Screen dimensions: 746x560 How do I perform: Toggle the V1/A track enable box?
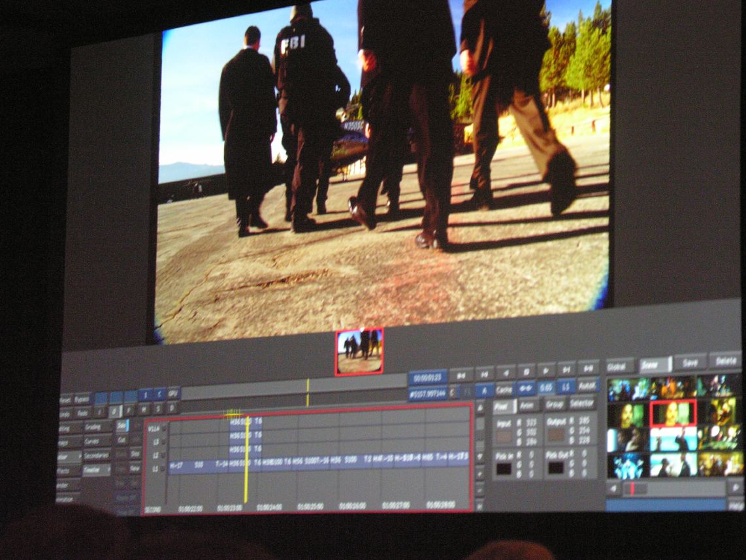[163, 429]
